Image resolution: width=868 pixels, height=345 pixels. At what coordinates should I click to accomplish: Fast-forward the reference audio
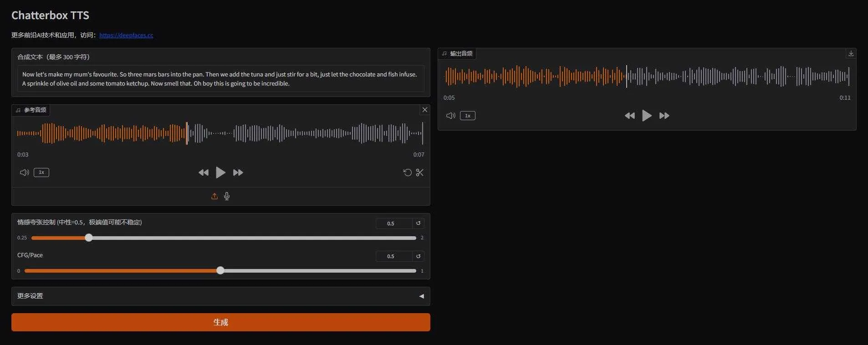click(x=238, y=172)
